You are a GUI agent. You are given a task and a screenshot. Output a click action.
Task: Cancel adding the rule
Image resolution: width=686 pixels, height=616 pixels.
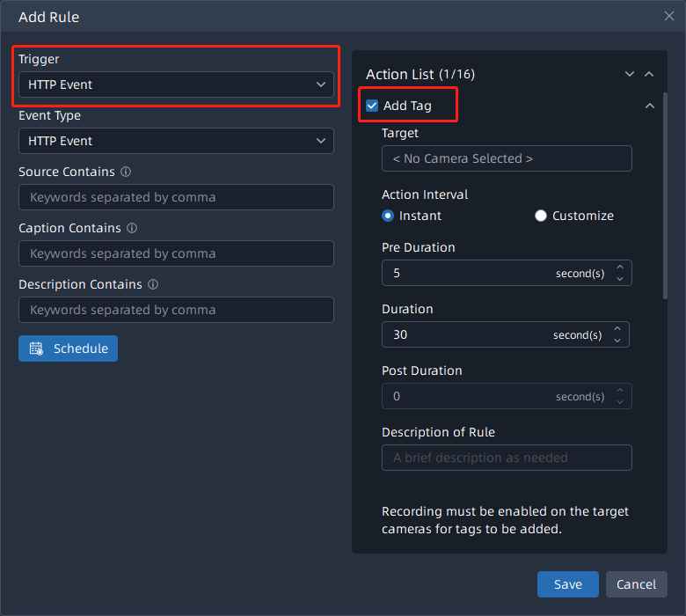[x=636, y=584]
